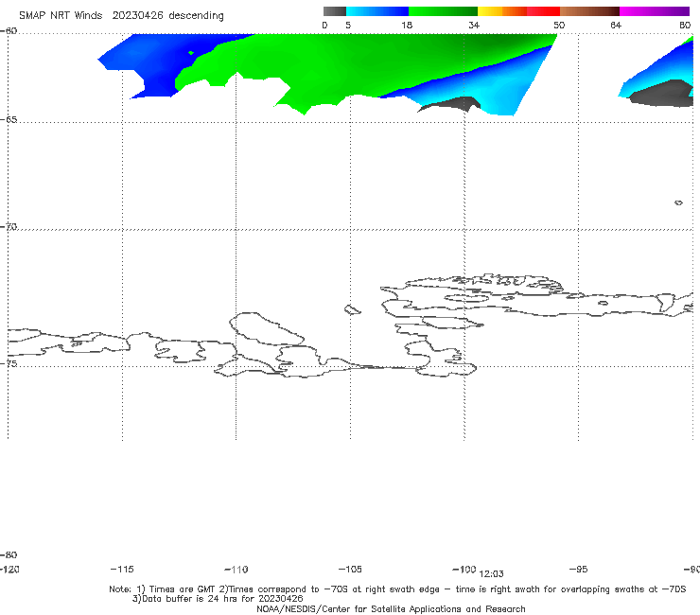Click Note line about GMT times

point(397,589)
